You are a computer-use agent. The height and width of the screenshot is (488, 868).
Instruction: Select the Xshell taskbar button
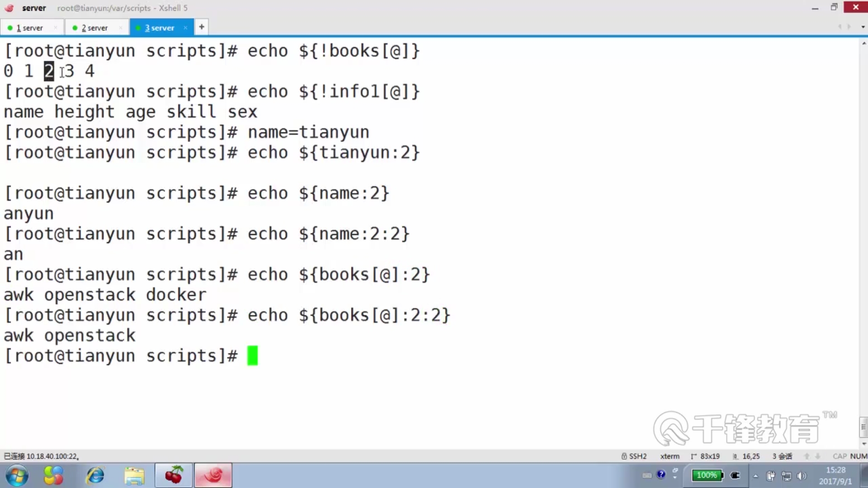click(213, 475)
